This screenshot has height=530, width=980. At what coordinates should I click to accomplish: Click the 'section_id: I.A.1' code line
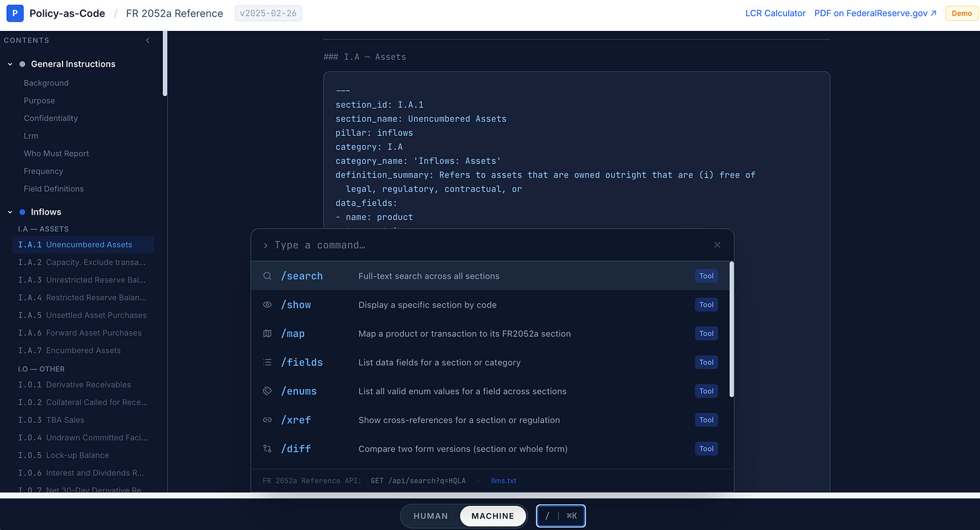(380, 105)
